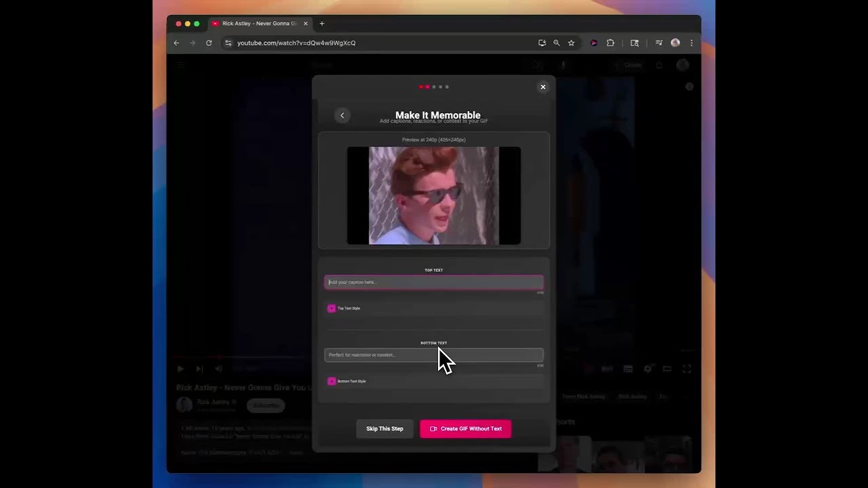
Task: Open the site information dropdown in address bar
Action: click(229, 43)
